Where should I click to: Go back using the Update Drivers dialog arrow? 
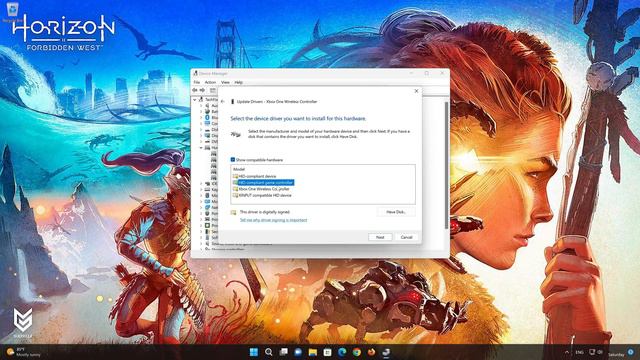(223, 102)
